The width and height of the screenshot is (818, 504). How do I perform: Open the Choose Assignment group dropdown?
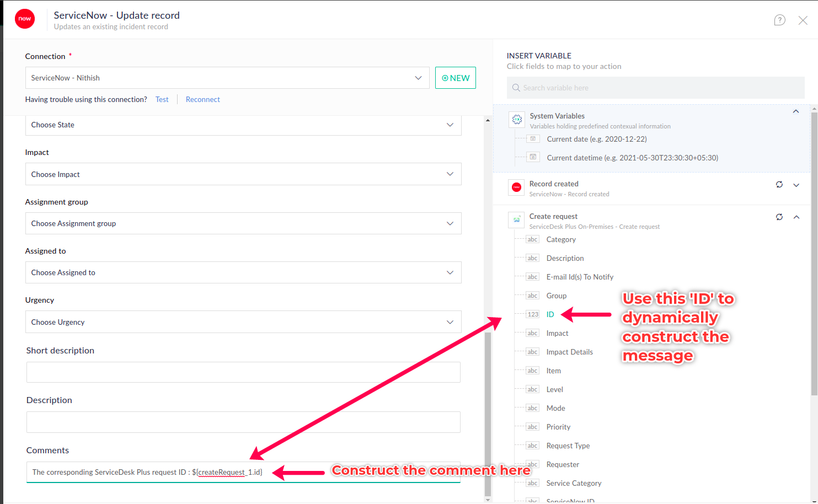click(243, 223)
